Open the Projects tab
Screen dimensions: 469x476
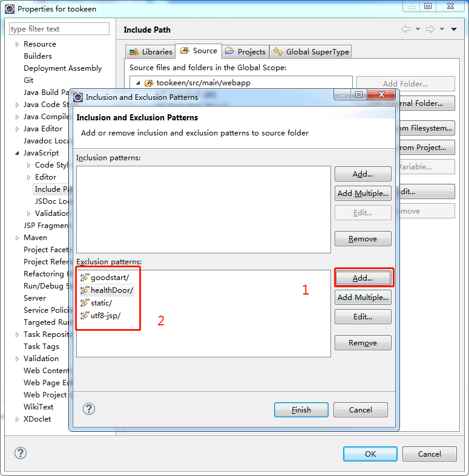point(245,51)
